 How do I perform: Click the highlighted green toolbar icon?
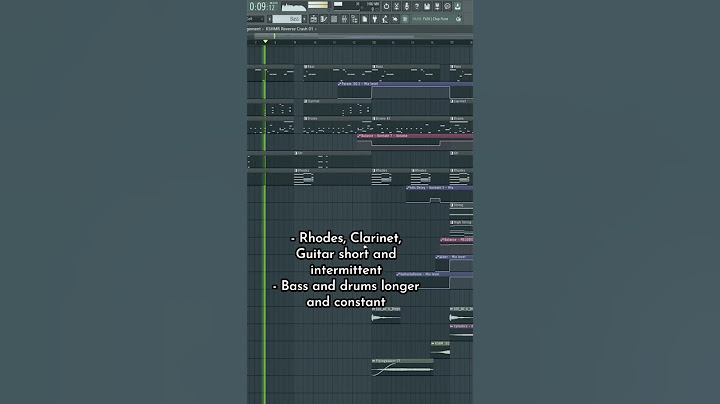coord(405,19)
